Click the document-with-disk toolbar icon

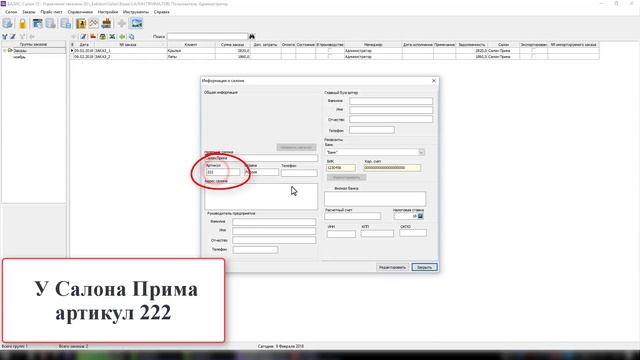pyautogui.click(x=66, y=23)
